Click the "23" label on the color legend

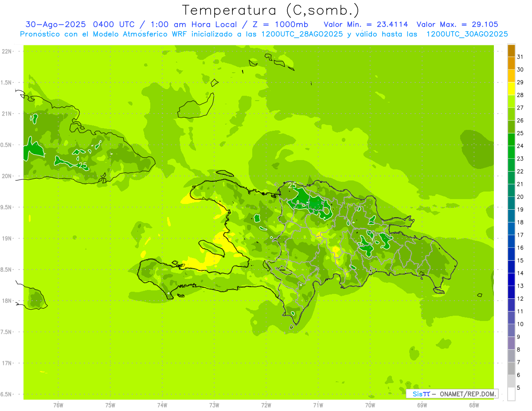coord(520,159)
